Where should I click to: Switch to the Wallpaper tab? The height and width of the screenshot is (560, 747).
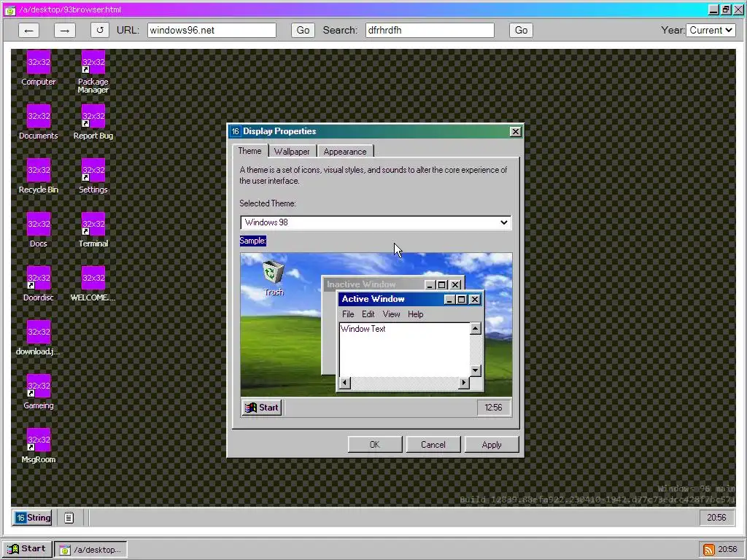292,152
